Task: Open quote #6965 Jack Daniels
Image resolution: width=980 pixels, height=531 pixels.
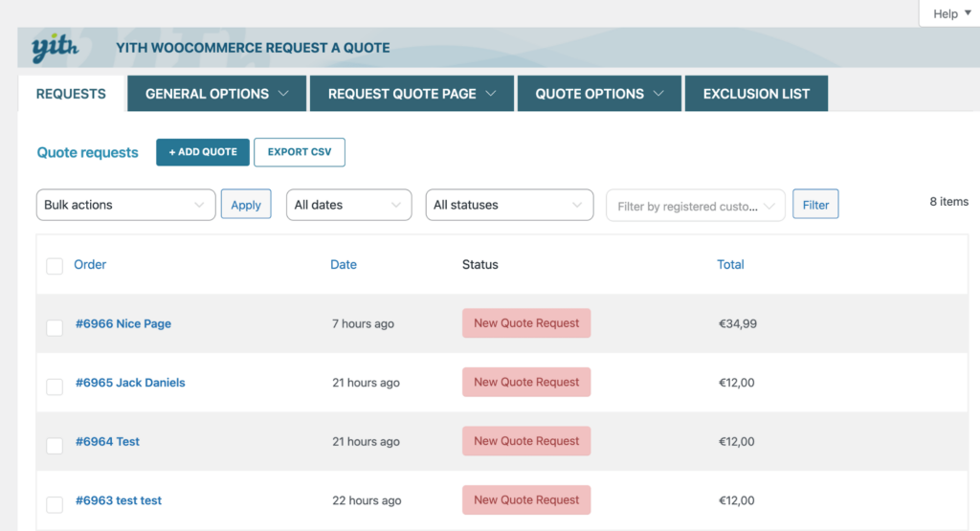Action: (130, 383)
